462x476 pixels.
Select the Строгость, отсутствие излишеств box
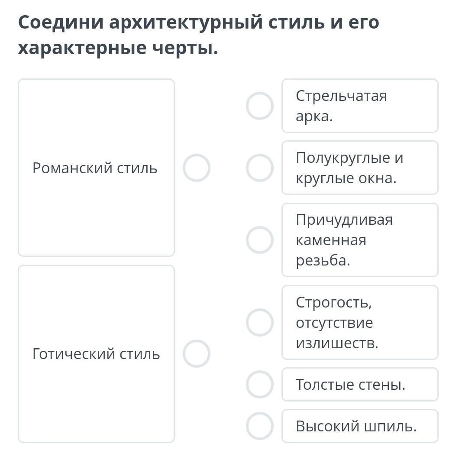359,322
